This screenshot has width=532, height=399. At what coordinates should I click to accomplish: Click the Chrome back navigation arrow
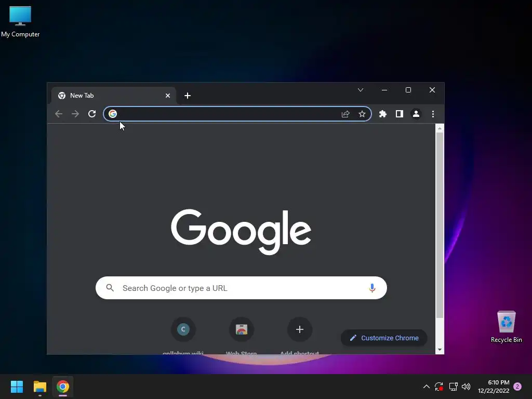click(x=59, y=114)
